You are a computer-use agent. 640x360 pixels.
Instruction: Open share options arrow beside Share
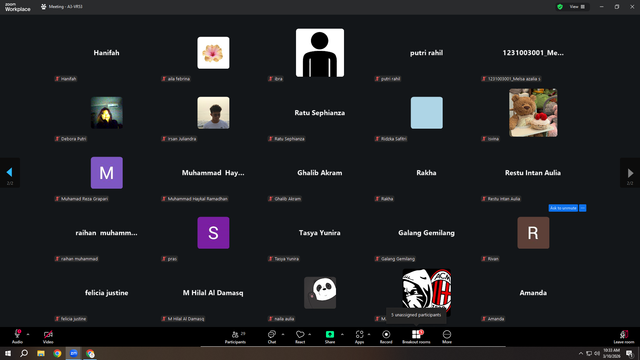click(342, 334)
